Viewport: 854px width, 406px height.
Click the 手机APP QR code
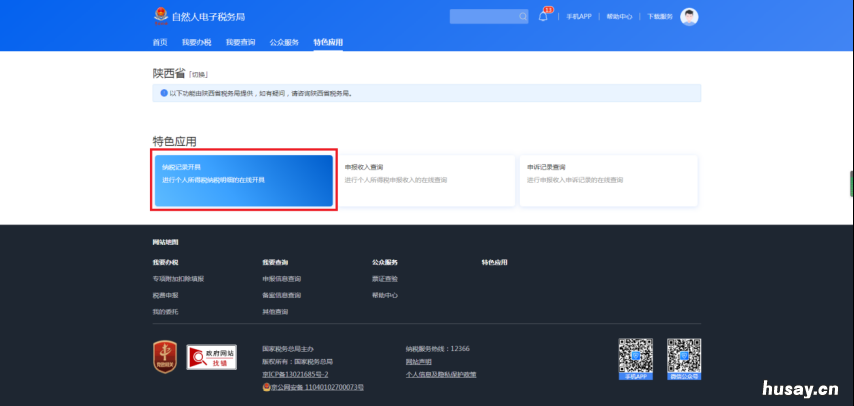point(635,356)
